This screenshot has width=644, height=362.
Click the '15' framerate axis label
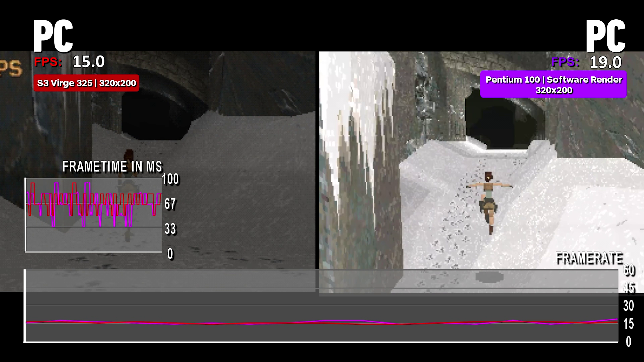point(629,324)
